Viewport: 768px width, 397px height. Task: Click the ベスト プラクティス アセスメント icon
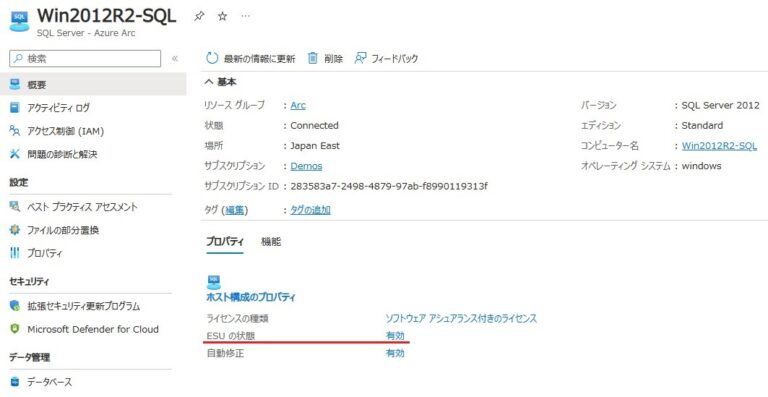[15, 207]
